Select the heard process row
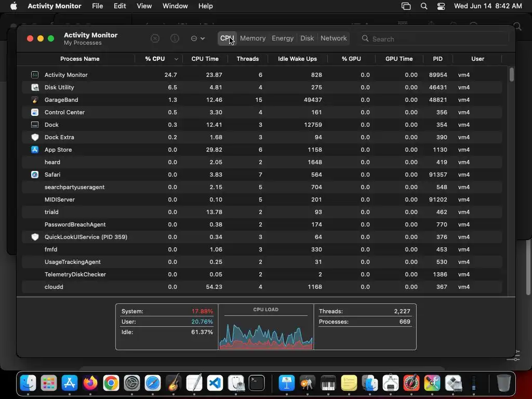This screenshot has width=532, height=399. (262, 162)
